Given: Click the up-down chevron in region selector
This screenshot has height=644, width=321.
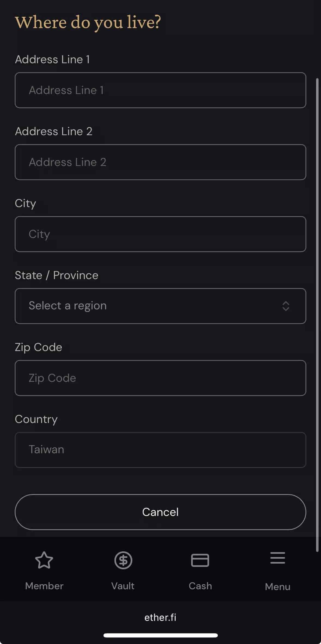Looking at the screenshot, I should (x=286, y=306).
